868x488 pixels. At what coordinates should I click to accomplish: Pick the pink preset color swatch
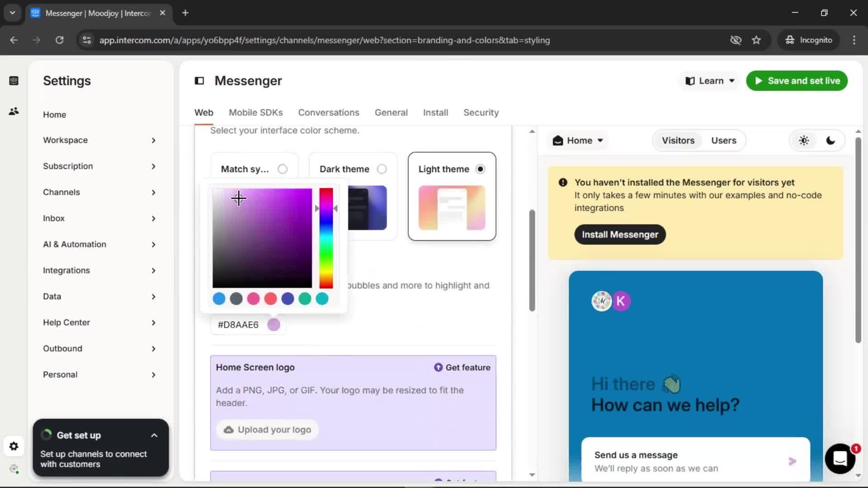(253, 299)
